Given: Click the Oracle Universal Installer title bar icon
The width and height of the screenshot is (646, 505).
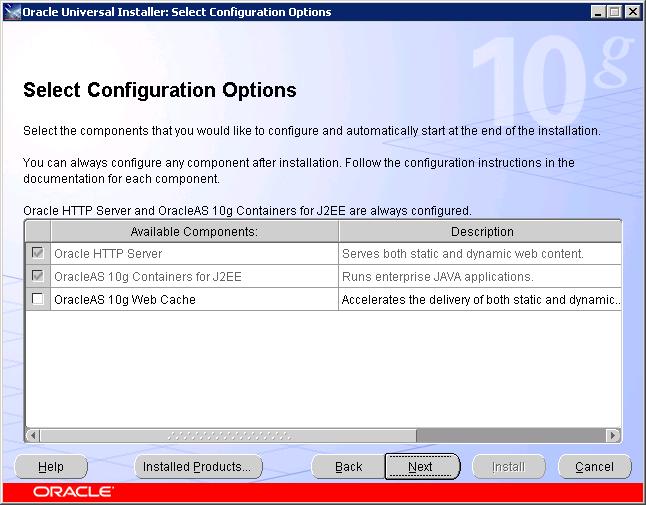Looking at the screenshot, I should coord(12,12).
